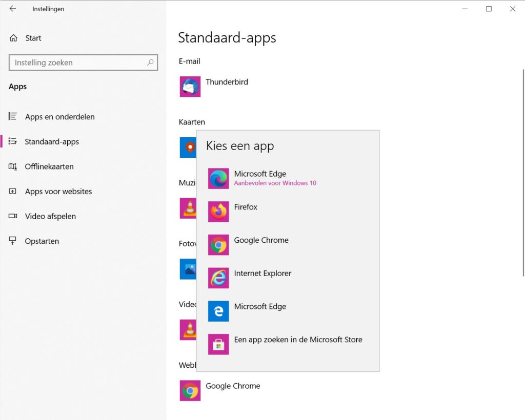525x420 pixels.
Task: Select Internet Explorer icon in popup
Action: [218, 278]
